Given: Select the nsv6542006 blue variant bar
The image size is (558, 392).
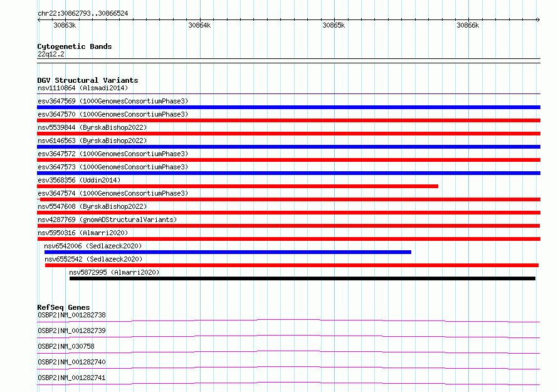Looking at the screenshot, I should [228, 252].
